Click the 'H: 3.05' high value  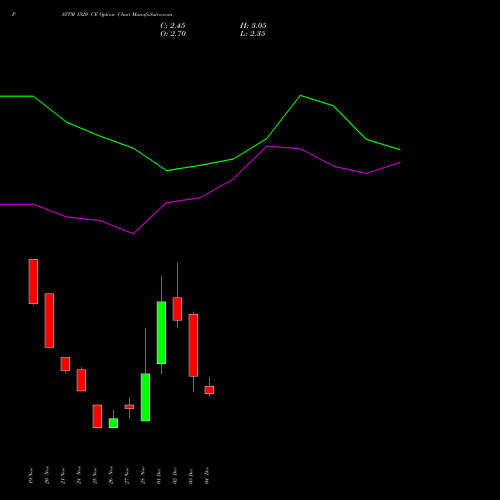[253, 26]
